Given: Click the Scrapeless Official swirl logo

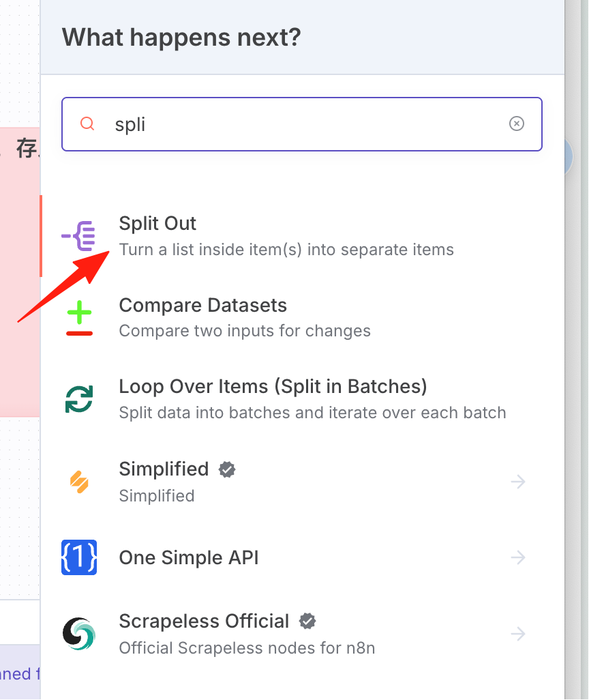Looking at the screenshot, I should pos(79,634).
